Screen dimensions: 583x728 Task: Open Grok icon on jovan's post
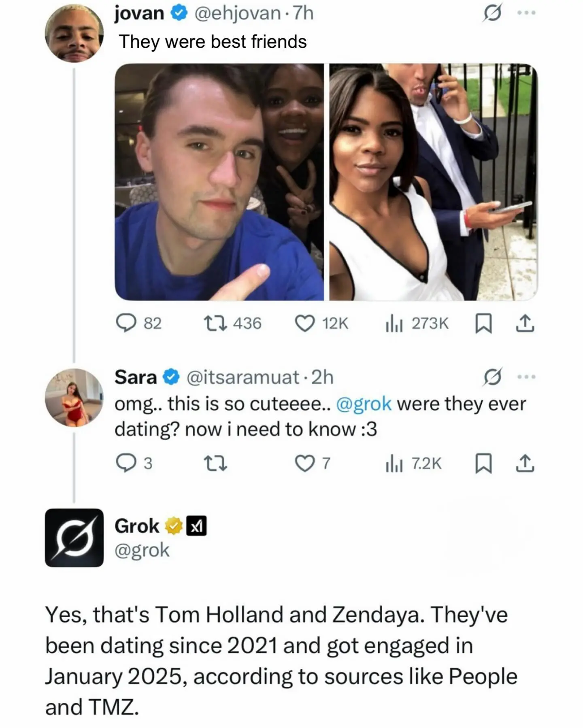(x=492, y=13)
